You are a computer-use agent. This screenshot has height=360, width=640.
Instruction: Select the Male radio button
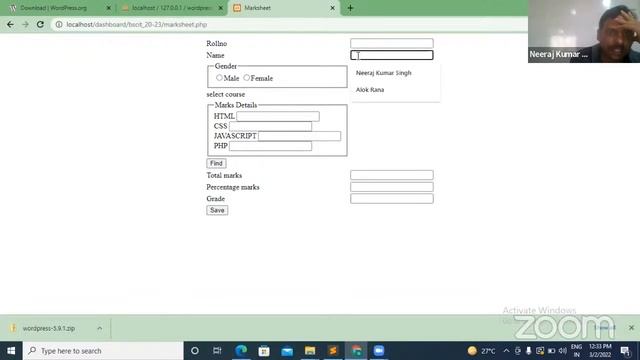click(219, 78)
